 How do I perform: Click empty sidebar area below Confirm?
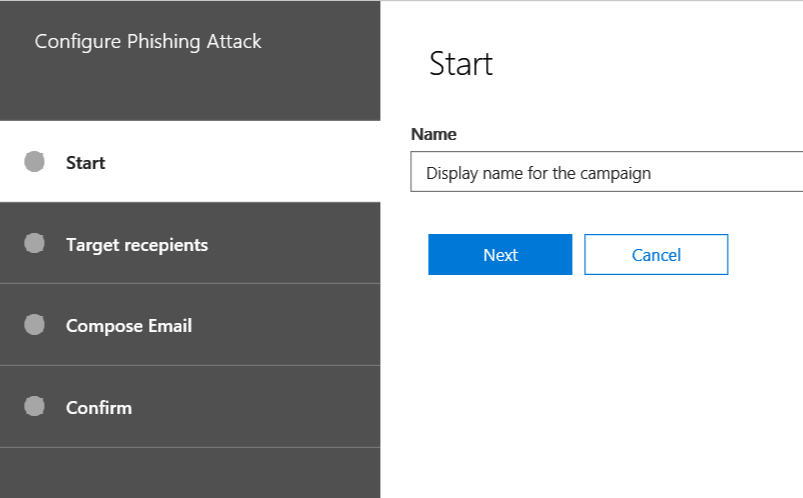[190, 473]
